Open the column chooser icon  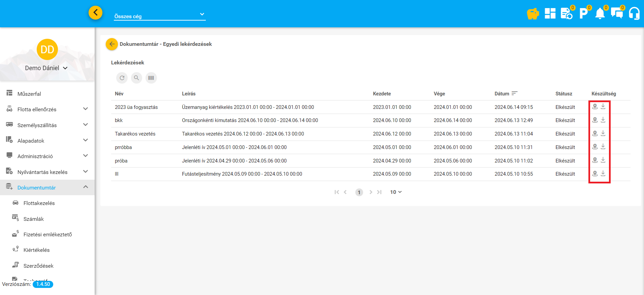pyautogui.click(x=151, y=78)
